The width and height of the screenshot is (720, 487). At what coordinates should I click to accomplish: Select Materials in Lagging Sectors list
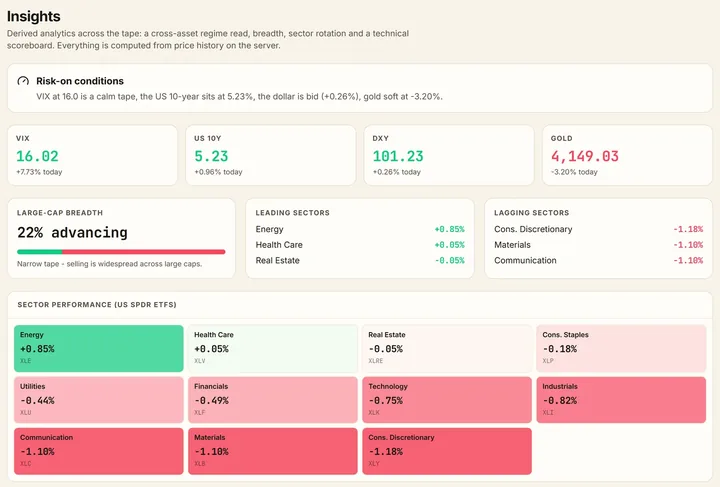pos(512,245)
